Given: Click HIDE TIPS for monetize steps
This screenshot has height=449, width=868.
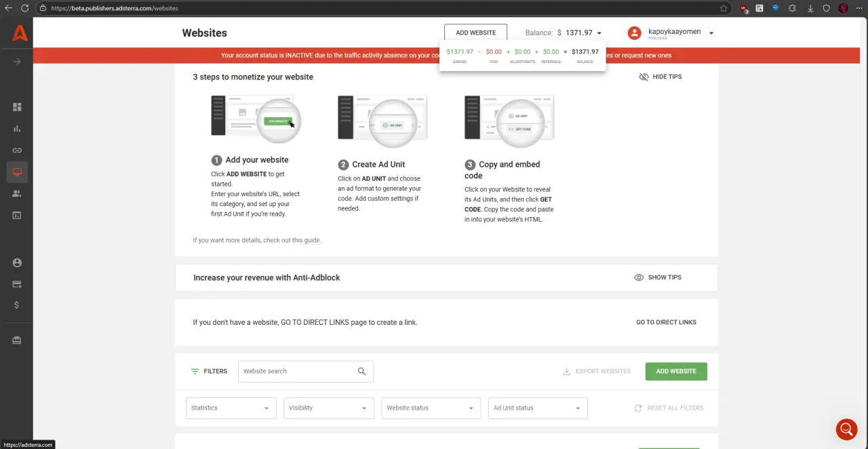Looking at the screenshot, I should point(660,77).
